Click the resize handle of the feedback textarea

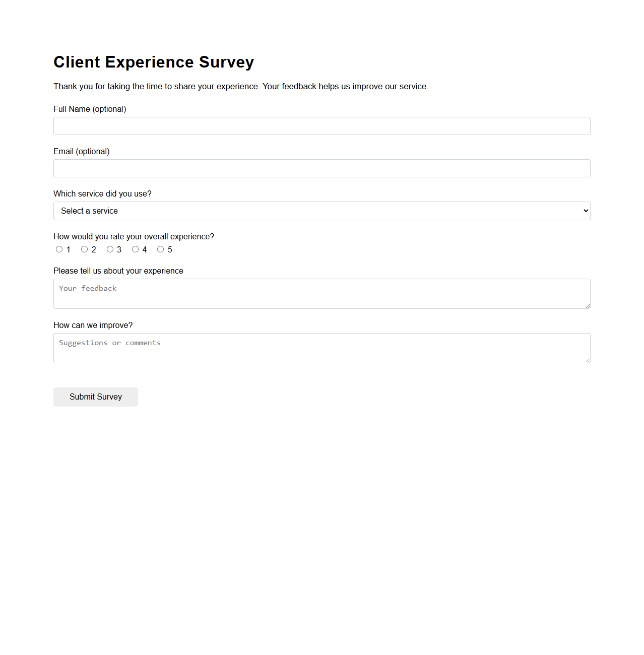587,306
